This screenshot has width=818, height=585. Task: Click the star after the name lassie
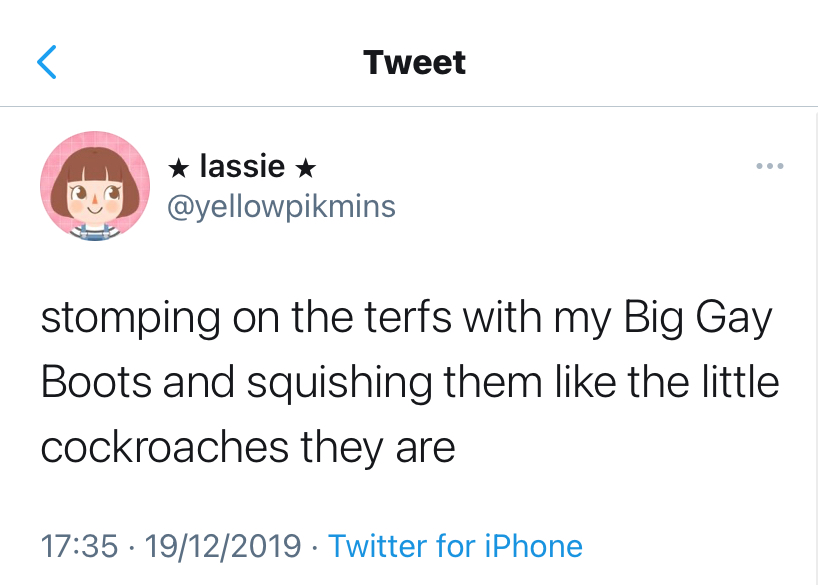coord(306,167)
